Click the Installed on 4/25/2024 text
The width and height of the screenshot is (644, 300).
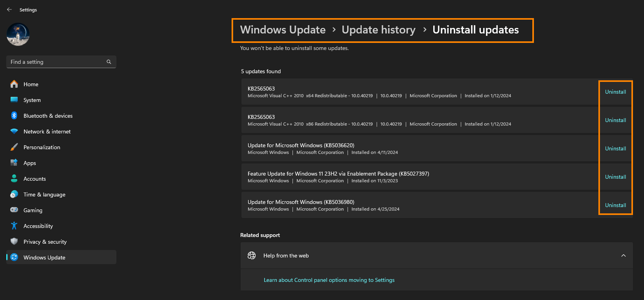coord(375,209)
